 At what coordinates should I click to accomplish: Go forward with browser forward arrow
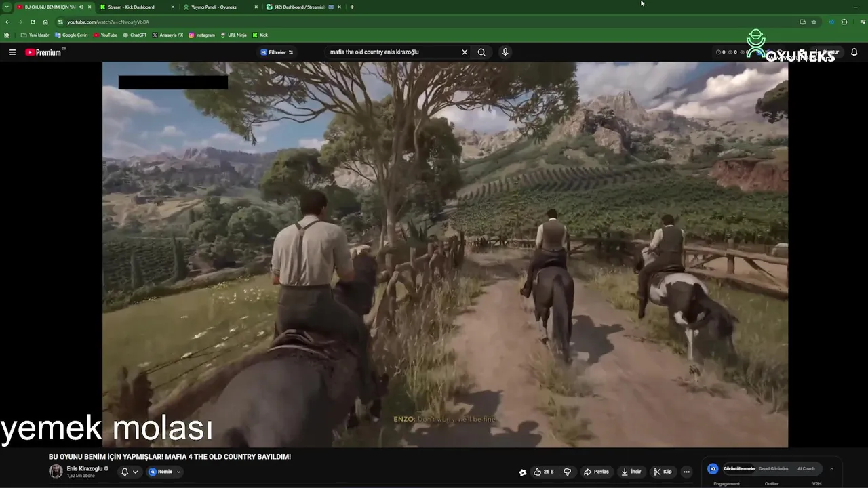tap(20, 22)
